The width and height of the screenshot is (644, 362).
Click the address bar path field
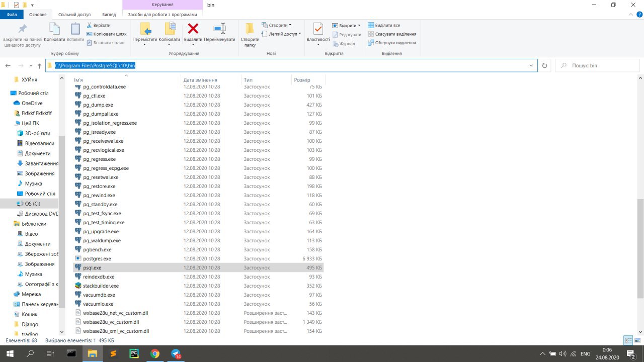pos(291,65)
